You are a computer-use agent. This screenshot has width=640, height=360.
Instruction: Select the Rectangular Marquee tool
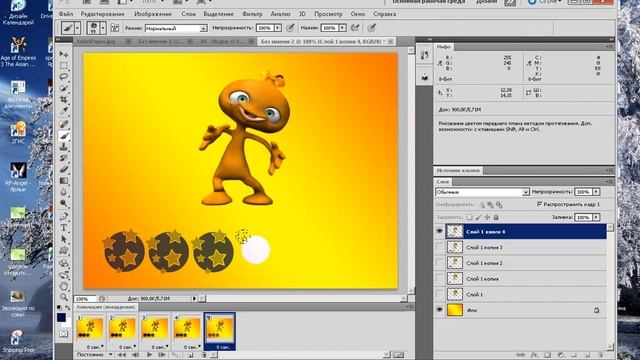[x=64, y=66]
